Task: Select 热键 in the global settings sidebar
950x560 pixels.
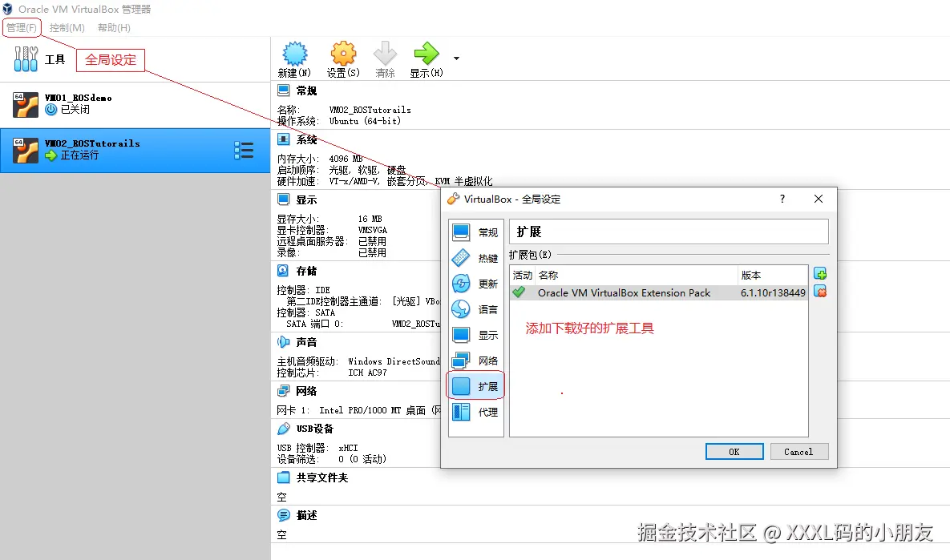Action: pos(476,258)
